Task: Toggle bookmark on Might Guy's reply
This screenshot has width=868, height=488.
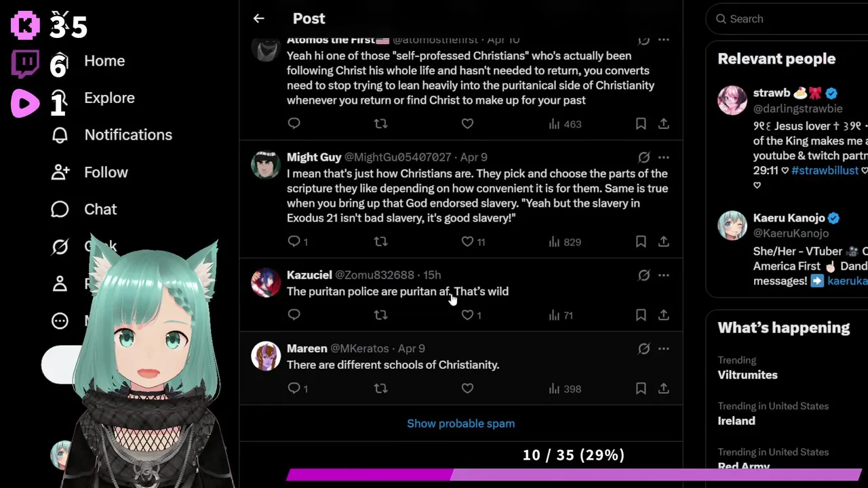Action: click(x=641, y=242)
